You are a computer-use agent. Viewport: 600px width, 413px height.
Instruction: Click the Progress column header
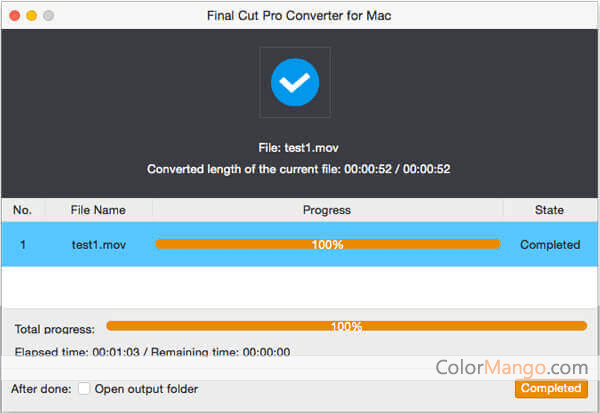(x=326, y=210)
